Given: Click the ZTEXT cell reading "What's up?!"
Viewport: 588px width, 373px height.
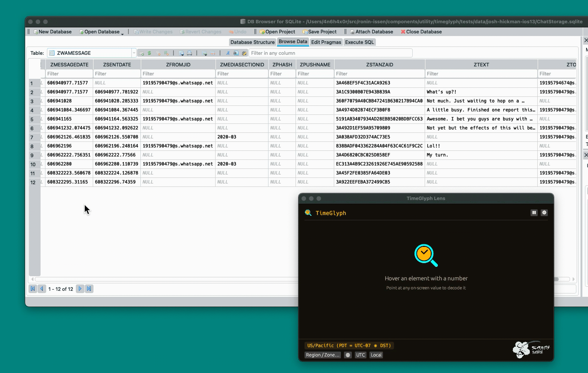Looking at the screenshot, I should pyautogui.click(x=481, y=92).
